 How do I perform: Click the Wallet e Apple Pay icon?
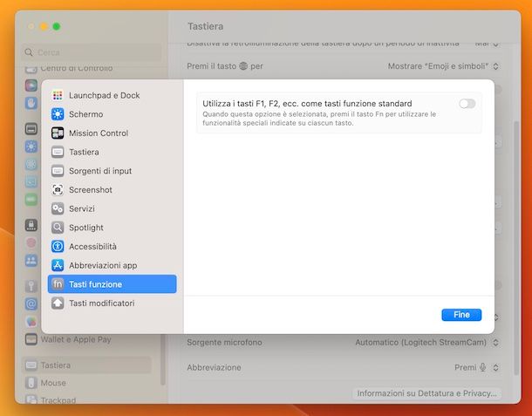[x=31, y=339]
